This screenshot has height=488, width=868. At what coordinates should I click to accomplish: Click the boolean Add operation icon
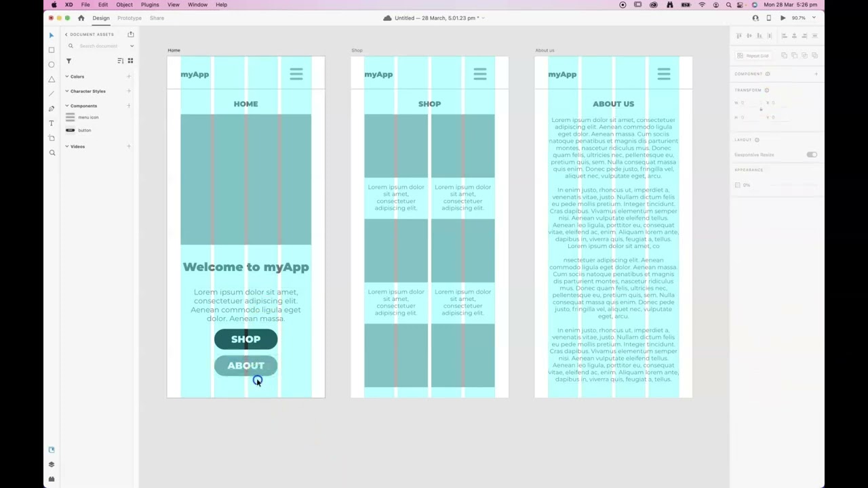pos(785,56)
